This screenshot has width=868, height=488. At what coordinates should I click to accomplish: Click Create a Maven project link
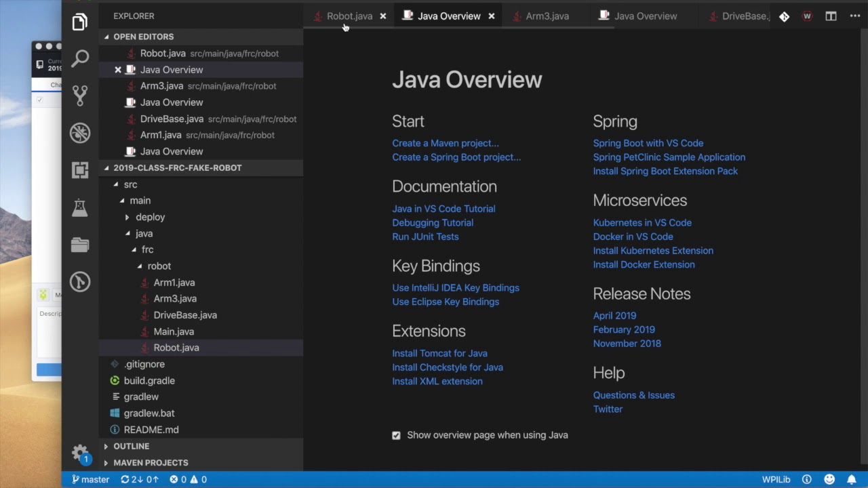pyautogui.click(x=446, y=143)
